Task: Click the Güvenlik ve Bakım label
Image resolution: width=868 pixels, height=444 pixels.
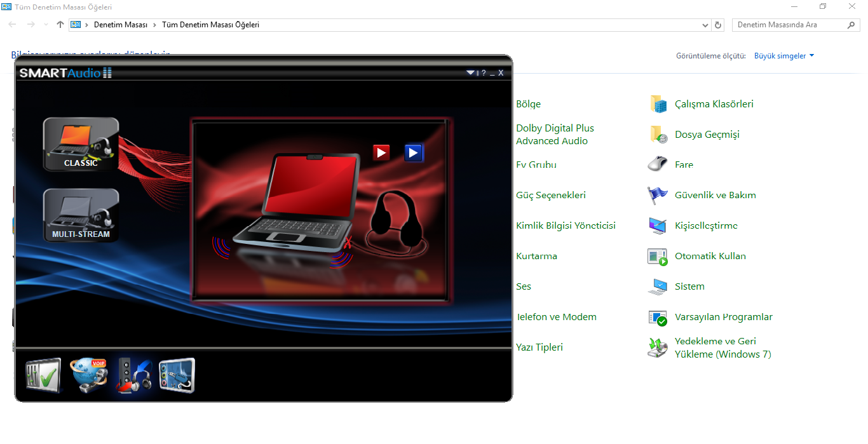Action: pos(715,195)
